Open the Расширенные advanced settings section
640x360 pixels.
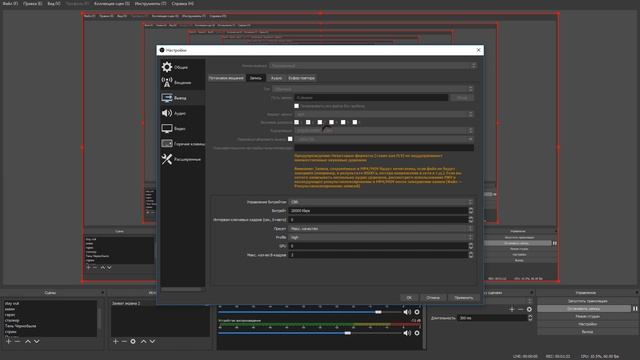click(182, 159)
